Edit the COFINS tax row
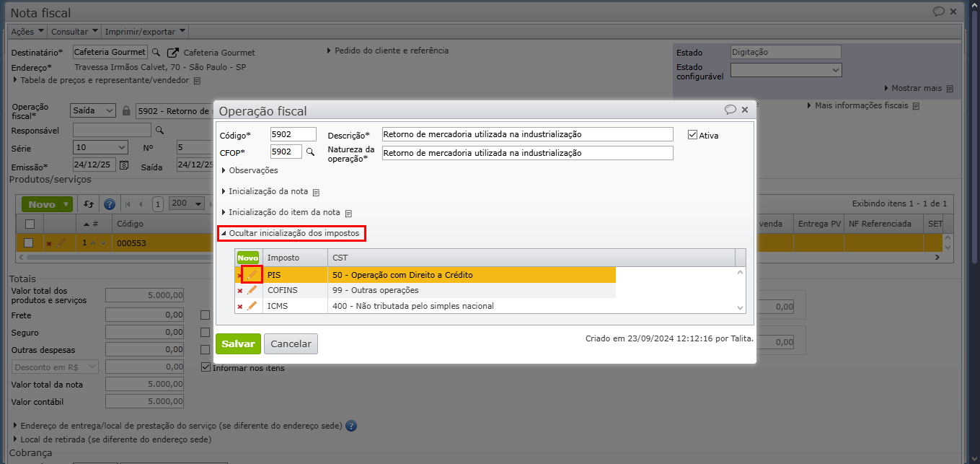Viewport: 980px width, 464px height. tap(252, 290)
